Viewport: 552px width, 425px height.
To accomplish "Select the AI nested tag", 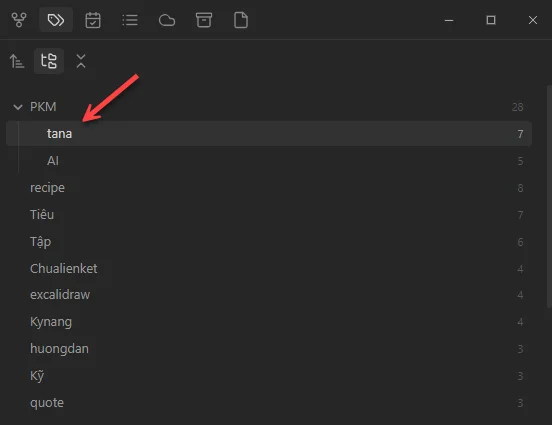I will (269, 161).
